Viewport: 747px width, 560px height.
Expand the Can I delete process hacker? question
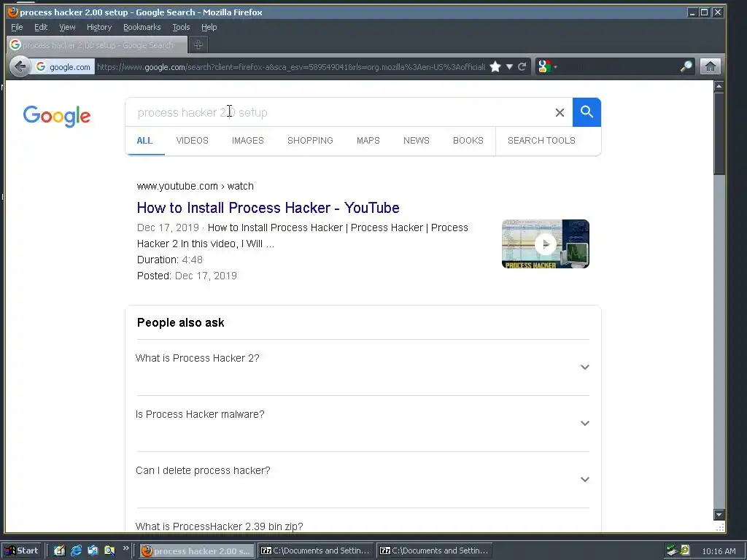tap(363, 480)
